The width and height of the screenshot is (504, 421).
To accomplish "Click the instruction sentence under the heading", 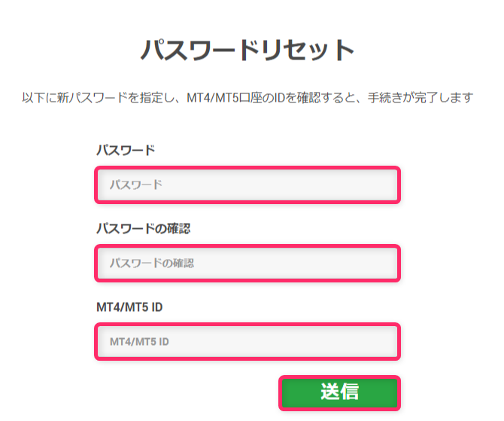I will [247, 97].
